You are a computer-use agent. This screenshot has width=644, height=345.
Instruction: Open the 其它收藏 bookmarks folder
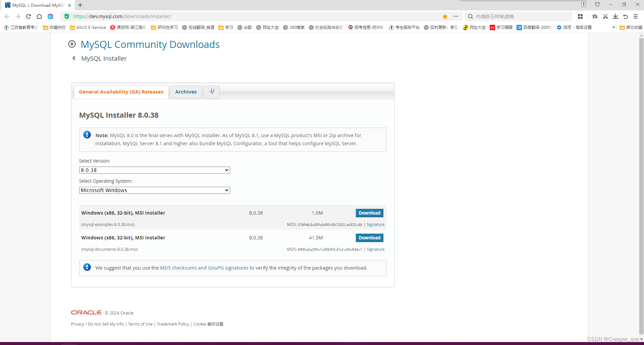(x=631, y=27)
